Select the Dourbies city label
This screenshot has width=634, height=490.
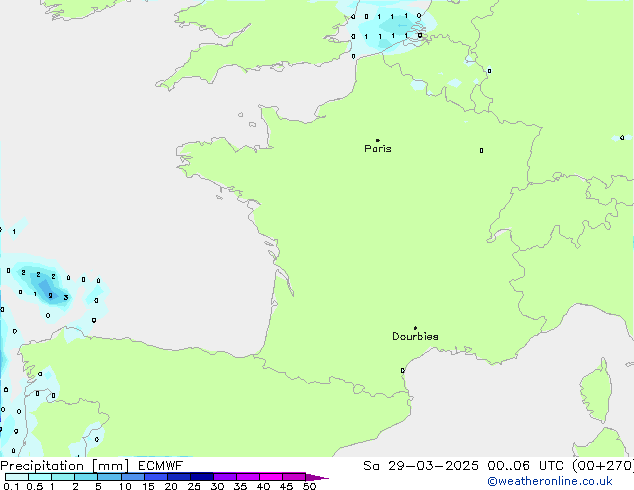click(415, 336)
